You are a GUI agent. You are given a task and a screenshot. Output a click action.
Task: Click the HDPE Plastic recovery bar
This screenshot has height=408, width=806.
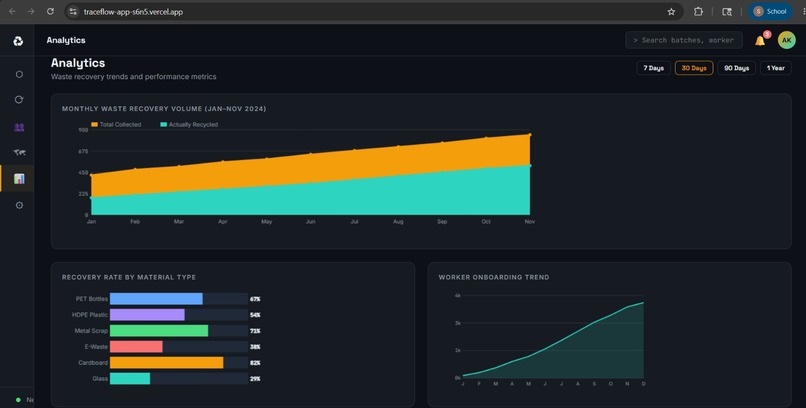(x=147, y=314)
